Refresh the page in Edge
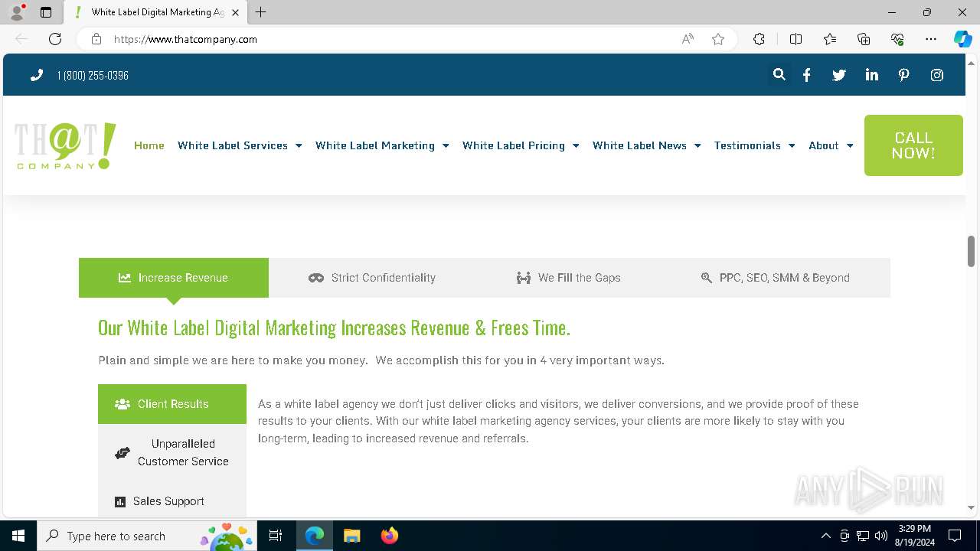The width and height of the screenshot is (980, 551). click(x=55, y=39)
